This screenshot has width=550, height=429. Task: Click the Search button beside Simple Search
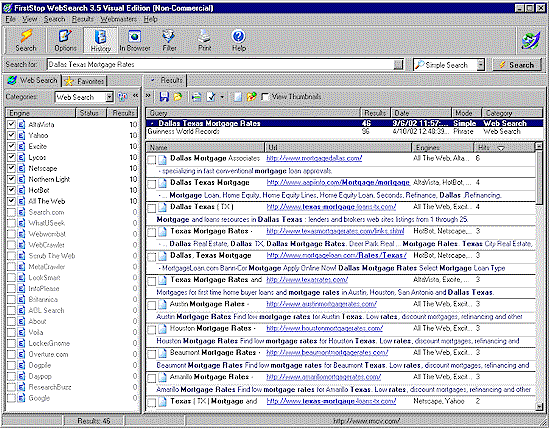coord(517,65)
